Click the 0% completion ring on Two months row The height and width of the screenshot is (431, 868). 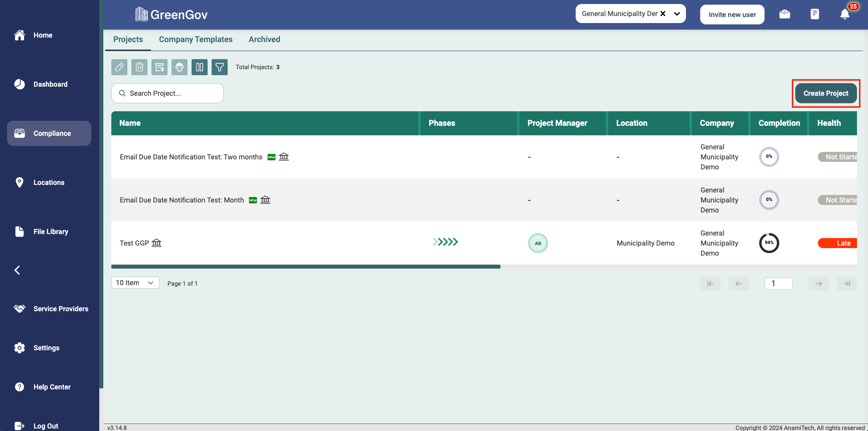[769, 157]
